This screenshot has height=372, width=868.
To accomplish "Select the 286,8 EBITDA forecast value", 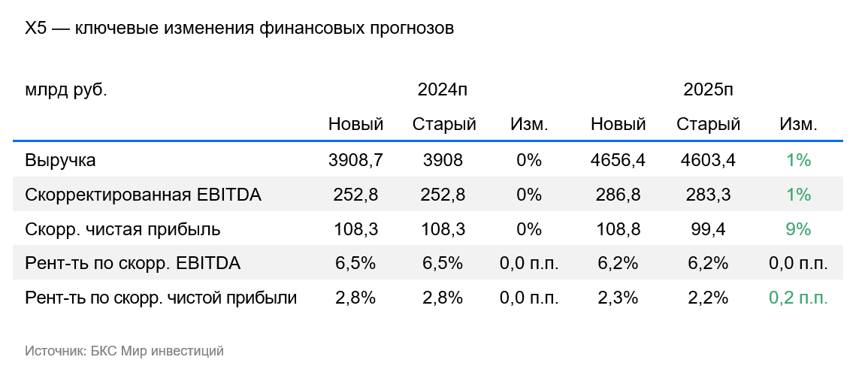I will [x=618, y=195].
